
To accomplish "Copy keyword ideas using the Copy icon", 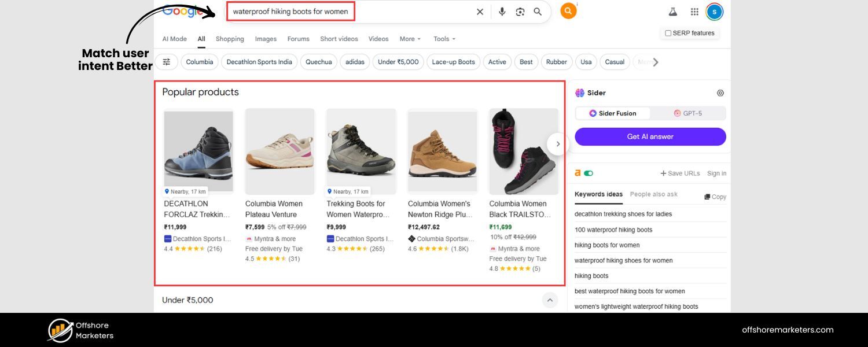I will (715, 197).
